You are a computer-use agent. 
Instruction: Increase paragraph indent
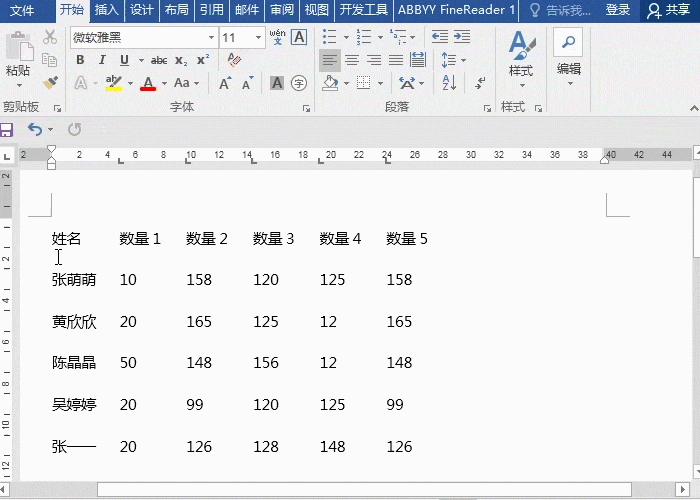462,37
